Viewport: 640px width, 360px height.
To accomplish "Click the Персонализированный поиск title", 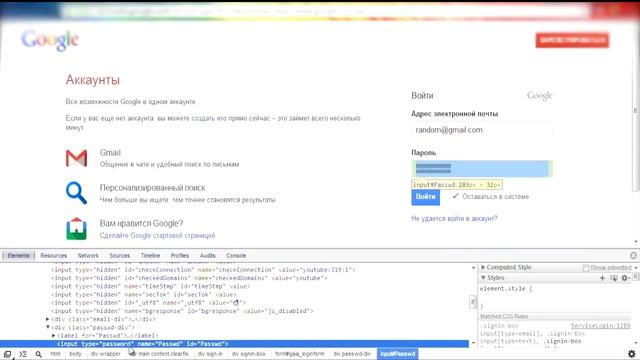I will (153, 188).
